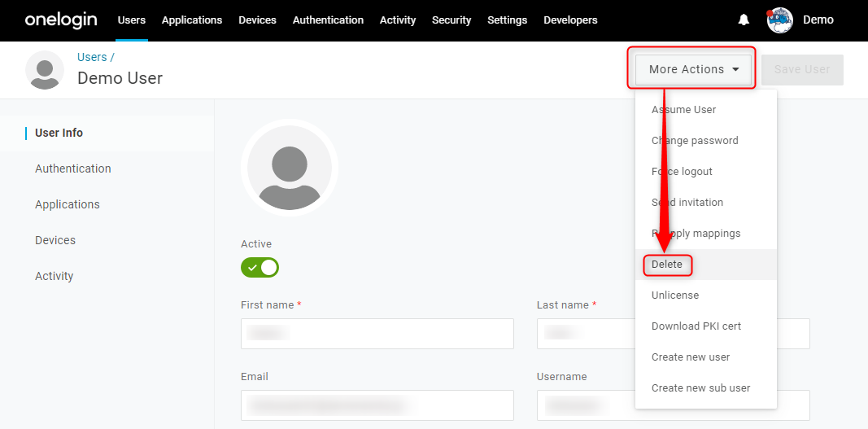Open the Applications top menu
Screen dimensions: 868x429
(x=192, y=20)
